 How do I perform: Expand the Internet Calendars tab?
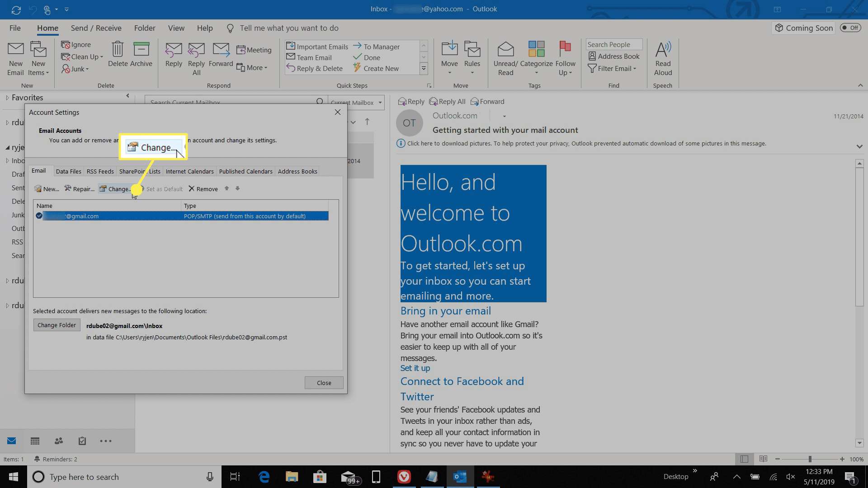coord(189,171)
